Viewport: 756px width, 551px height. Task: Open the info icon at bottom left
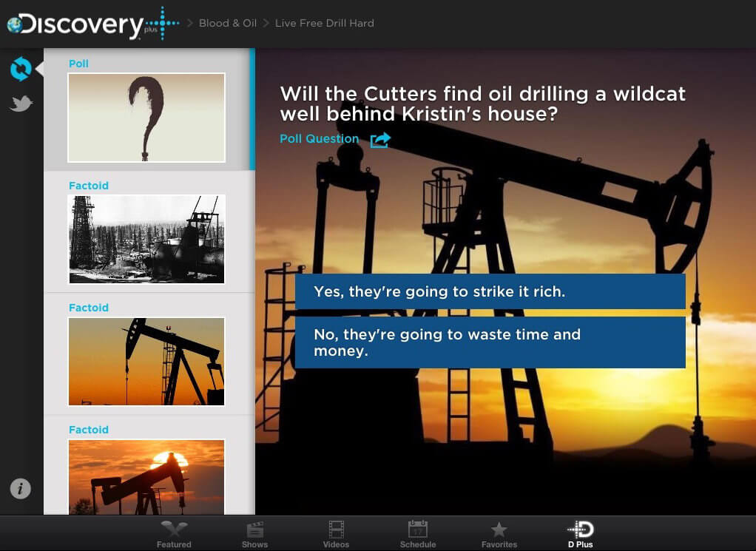(21, 488)
